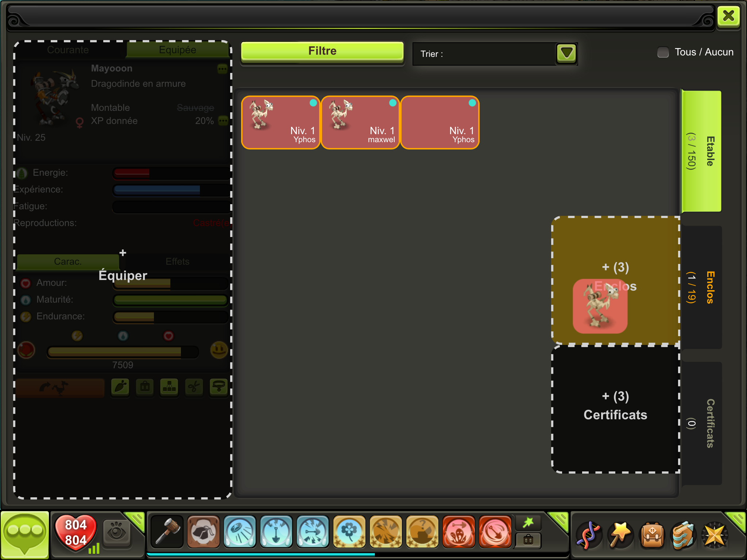
Task: Switch to the Enclos tab
Action: point(702,287)
